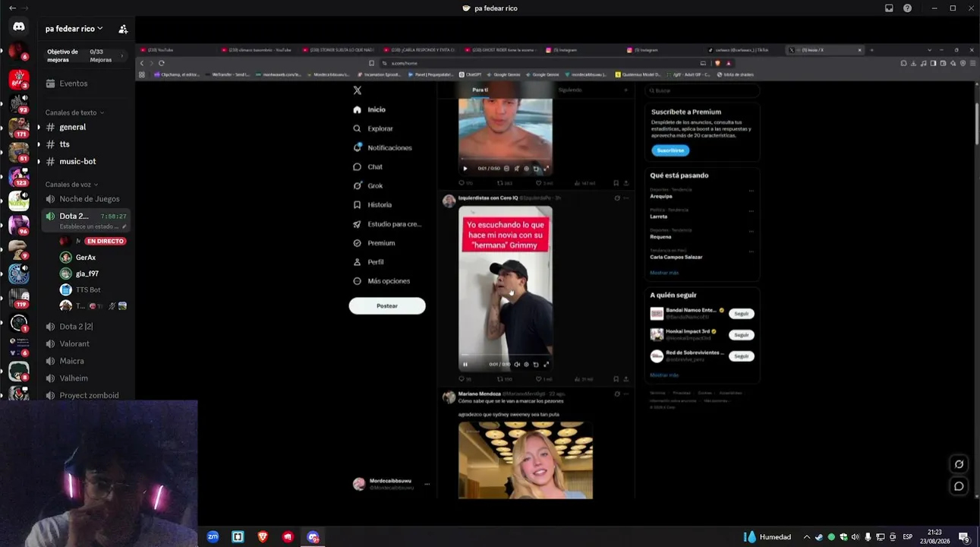Collapse the Canales de voz category

tap(71, 185)
